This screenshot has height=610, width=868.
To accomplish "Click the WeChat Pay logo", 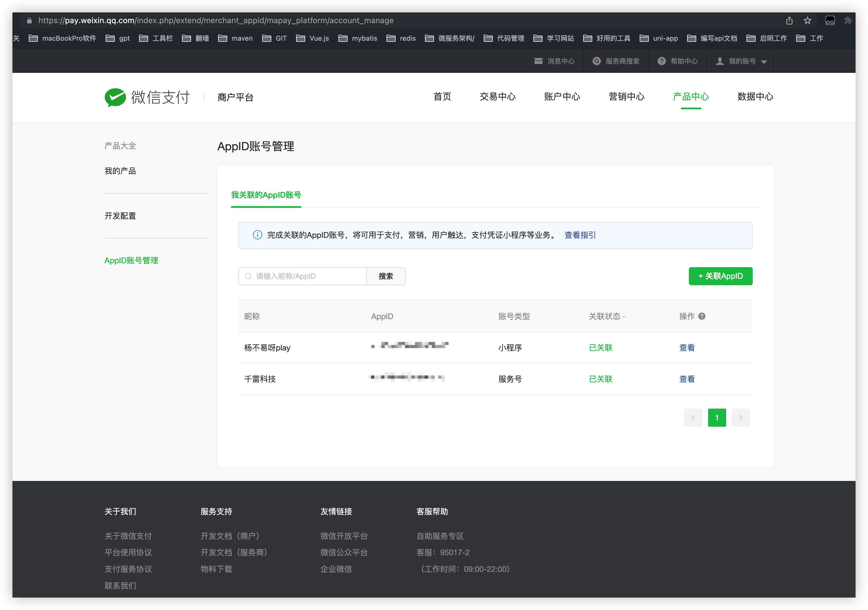I will click(147, 97).
